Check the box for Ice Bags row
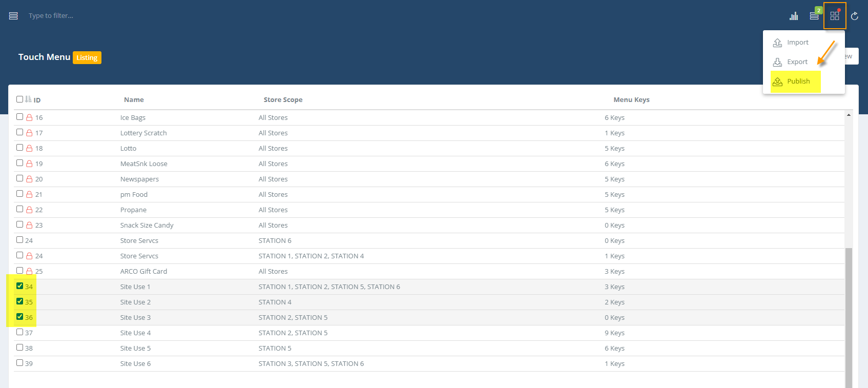This screenshot has height=388, width=868. pyautogui.click(x=19, y=117)
